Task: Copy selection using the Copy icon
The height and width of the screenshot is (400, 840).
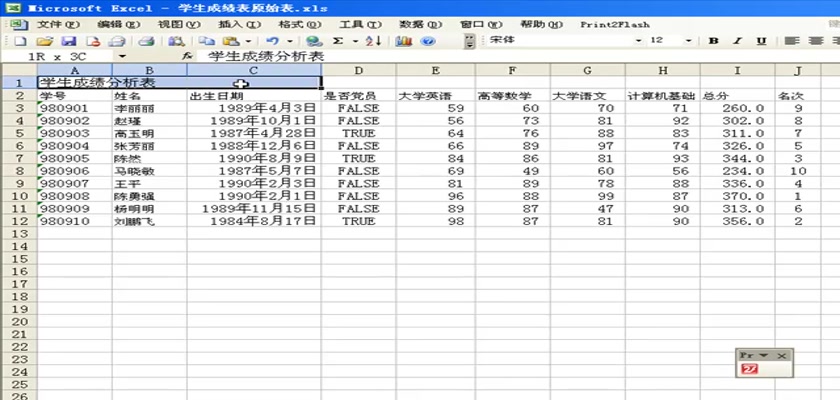Action: click(206, 41)
